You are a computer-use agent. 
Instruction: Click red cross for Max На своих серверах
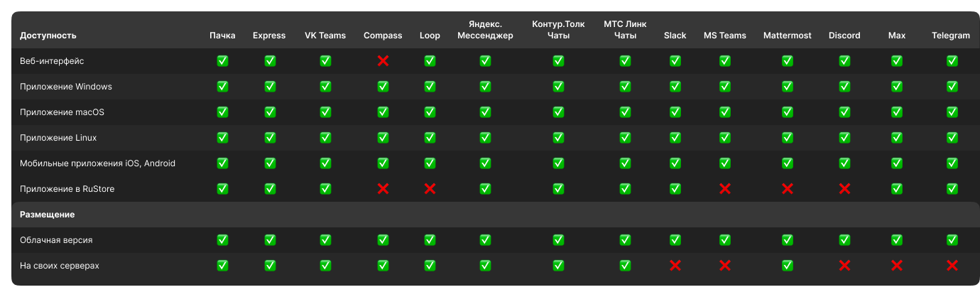(897, 266)
